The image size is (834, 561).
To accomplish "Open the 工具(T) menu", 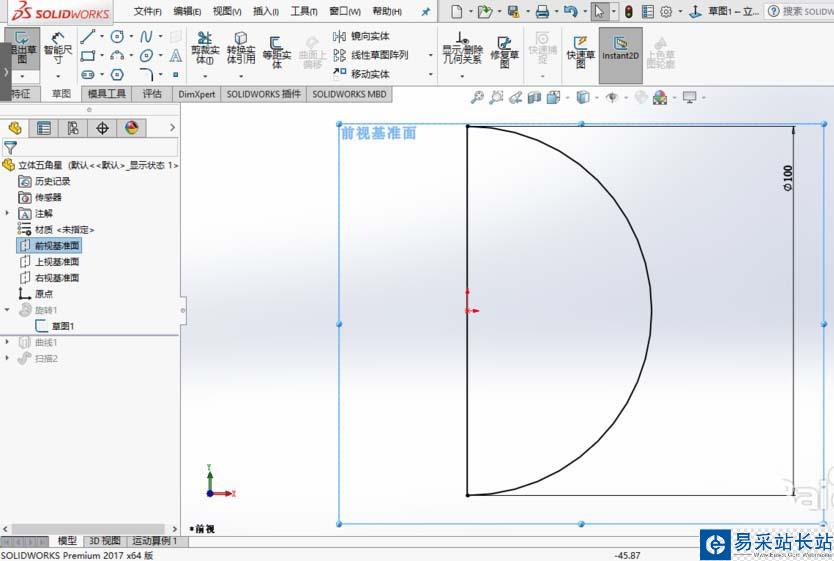I will (x=304, y=11).
